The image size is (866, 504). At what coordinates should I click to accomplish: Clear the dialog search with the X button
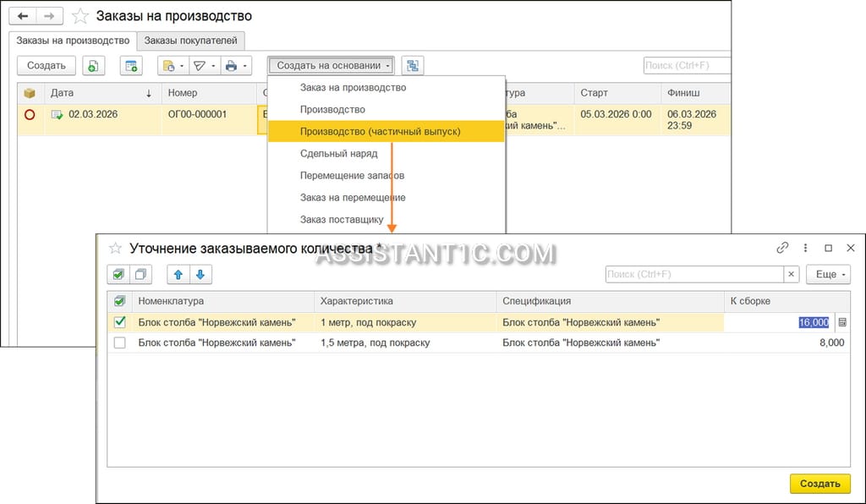click(x=792, y=274)
